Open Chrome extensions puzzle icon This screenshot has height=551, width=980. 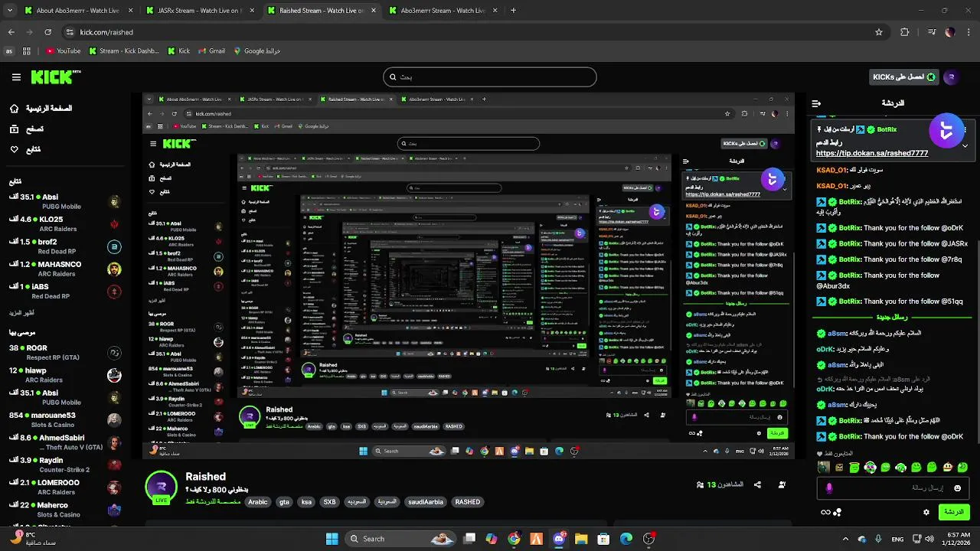point(904,32)
